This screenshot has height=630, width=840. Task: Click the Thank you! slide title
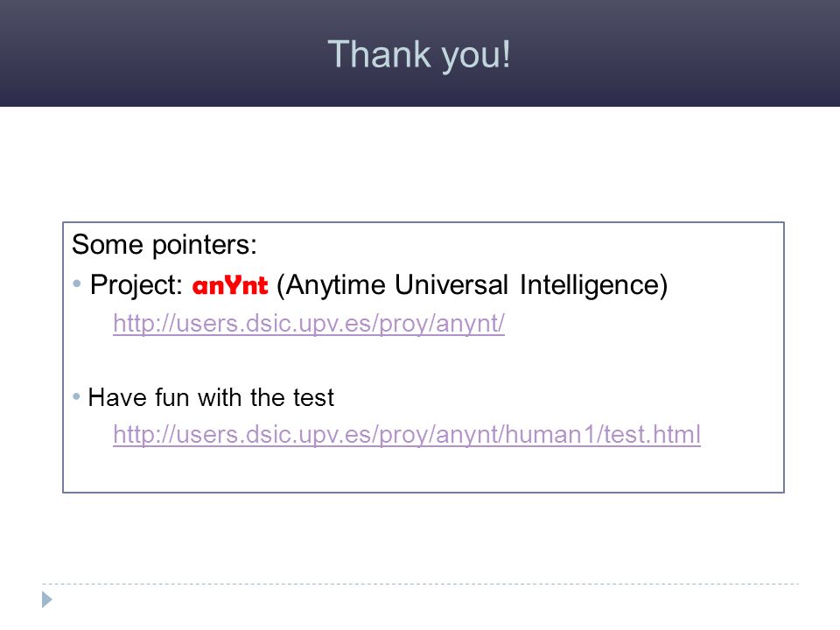point(419,54)
